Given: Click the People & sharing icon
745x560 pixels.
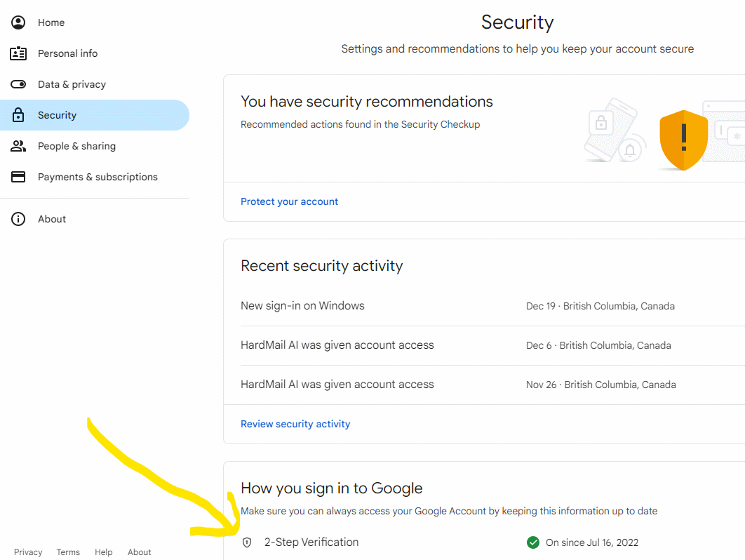Looking at the screenshot, I should 18,146.
